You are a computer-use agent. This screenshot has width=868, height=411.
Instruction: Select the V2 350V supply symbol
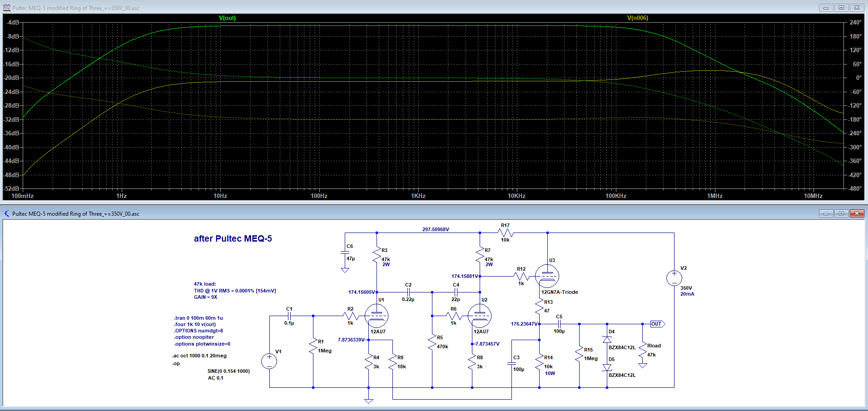tap(674, 278)
